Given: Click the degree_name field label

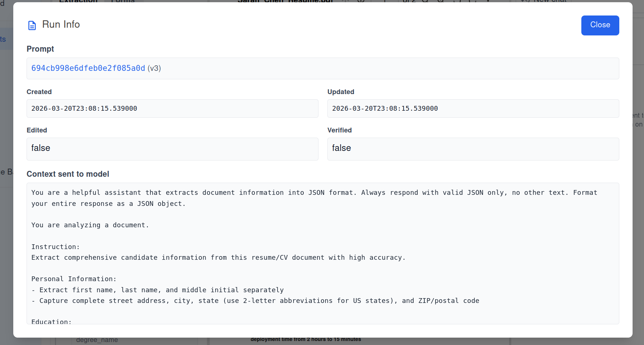Looking at the screenshot, I should pyautogui.click(x=97, y=339).
